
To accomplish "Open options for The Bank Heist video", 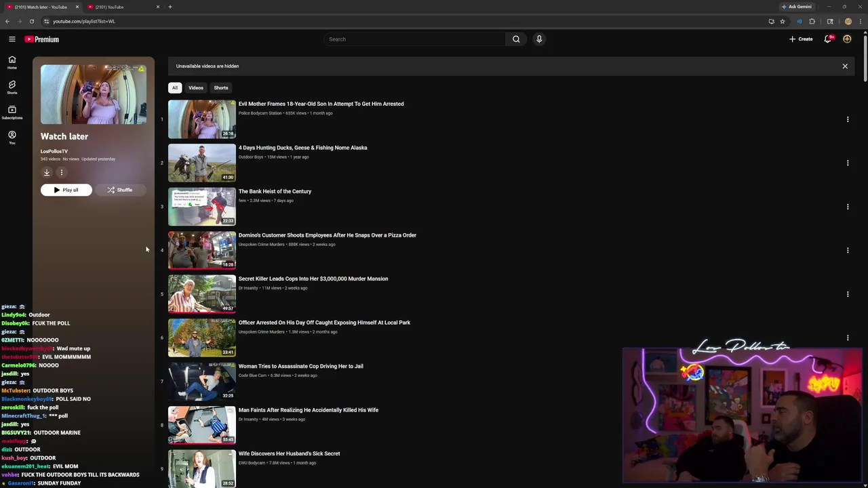I will click(x=847, y=207).
